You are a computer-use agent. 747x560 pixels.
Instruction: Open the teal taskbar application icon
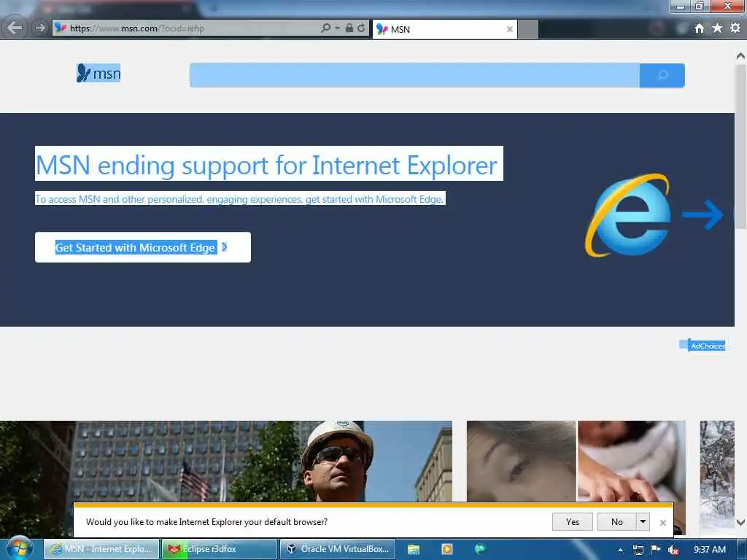tap(480, 549)
